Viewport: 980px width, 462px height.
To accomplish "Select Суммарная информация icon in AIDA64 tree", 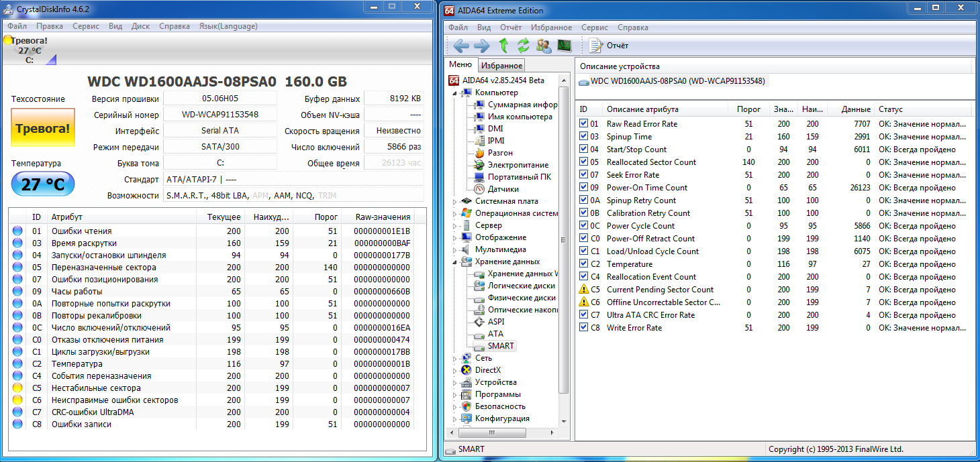I will click(479, 105).
